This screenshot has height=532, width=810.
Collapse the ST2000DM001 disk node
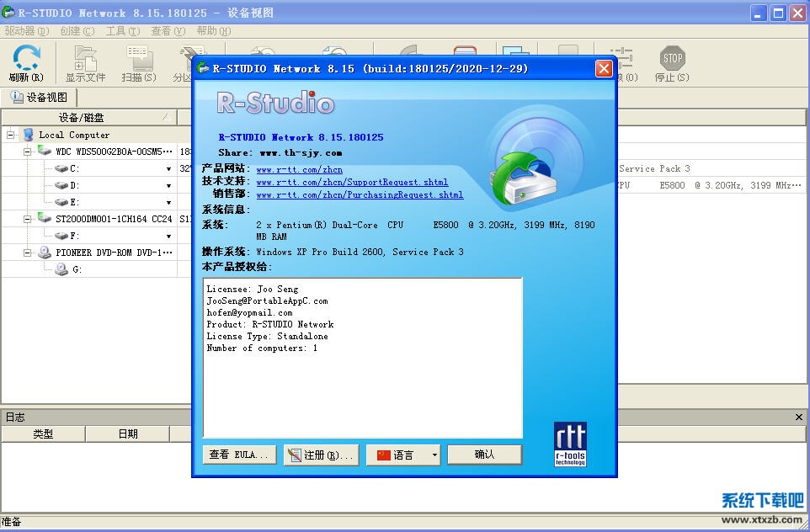[27, 219]
